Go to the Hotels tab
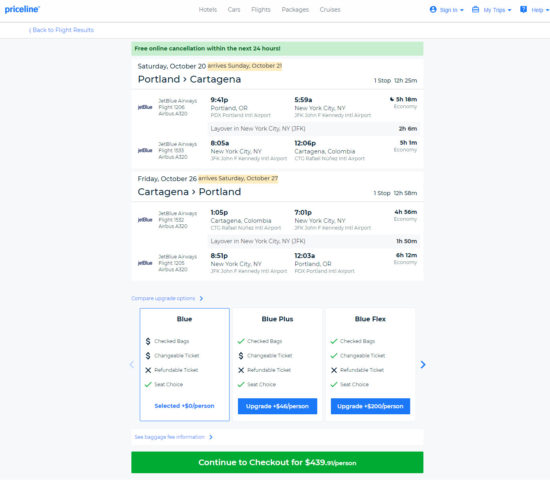 pos(208,9)
